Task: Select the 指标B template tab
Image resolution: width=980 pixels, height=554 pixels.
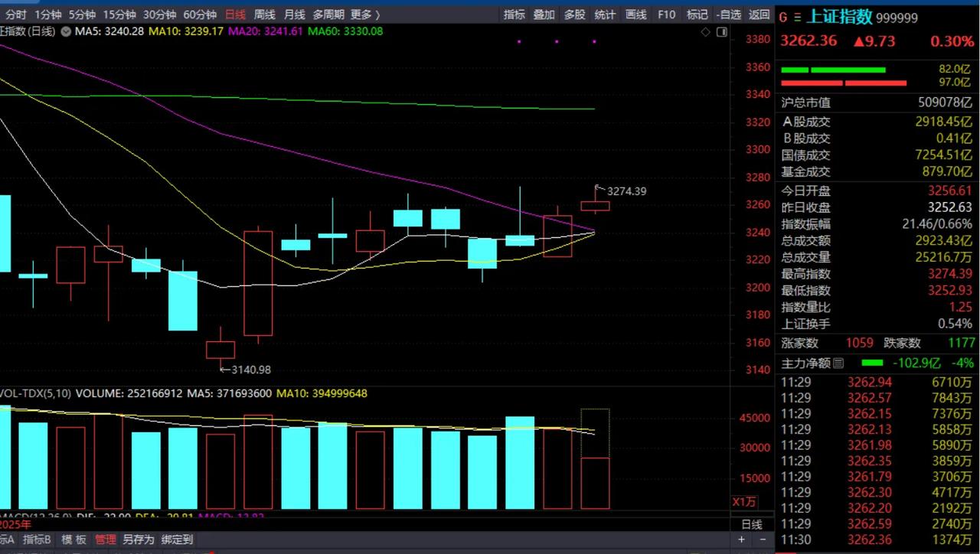Action: click(x=37, y=539)
